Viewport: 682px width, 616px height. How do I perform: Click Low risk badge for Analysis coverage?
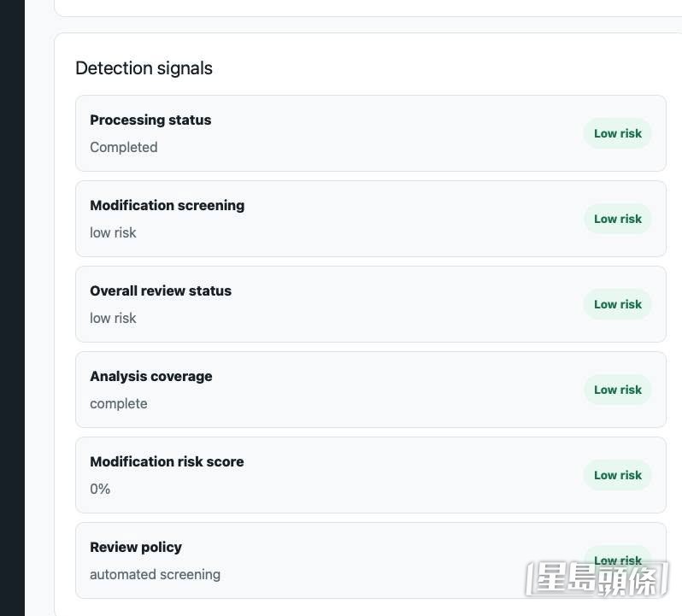617,390
